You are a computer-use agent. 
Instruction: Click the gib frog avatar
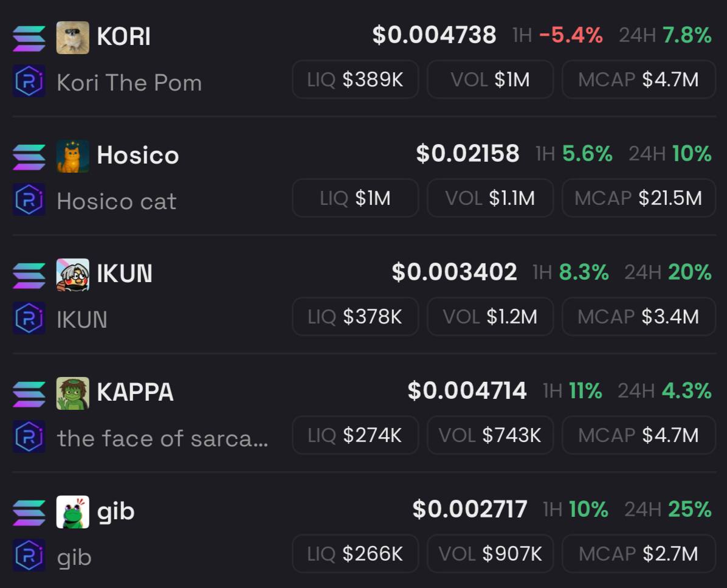[x=73, y=512]
